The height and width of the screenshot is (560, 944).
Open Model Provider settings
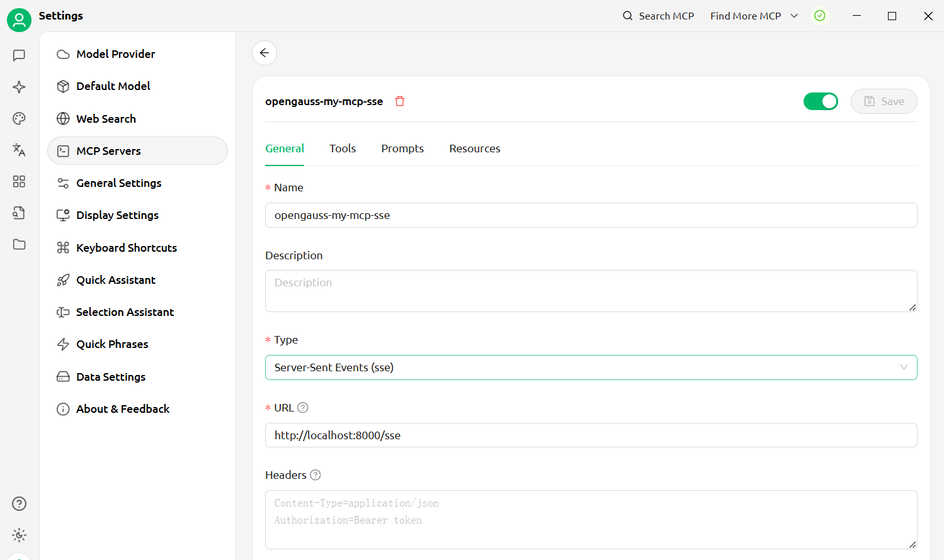pyautogui.click(x=137, y=54)
